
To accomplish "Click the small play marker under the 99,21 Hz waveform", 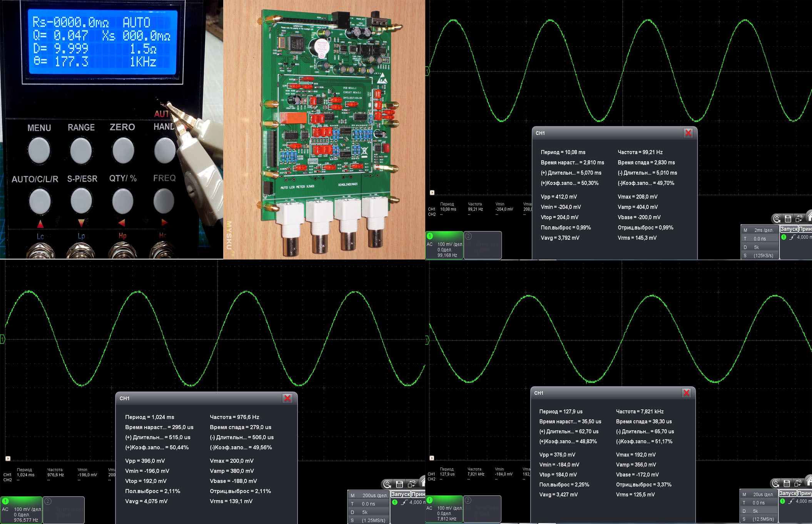I will point(432,193).
